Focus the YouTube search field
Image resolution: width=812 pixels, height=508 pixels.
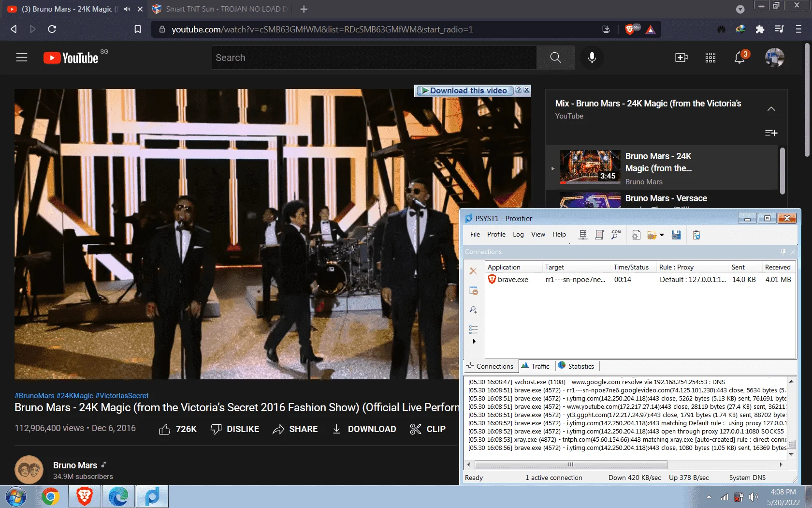374,58
